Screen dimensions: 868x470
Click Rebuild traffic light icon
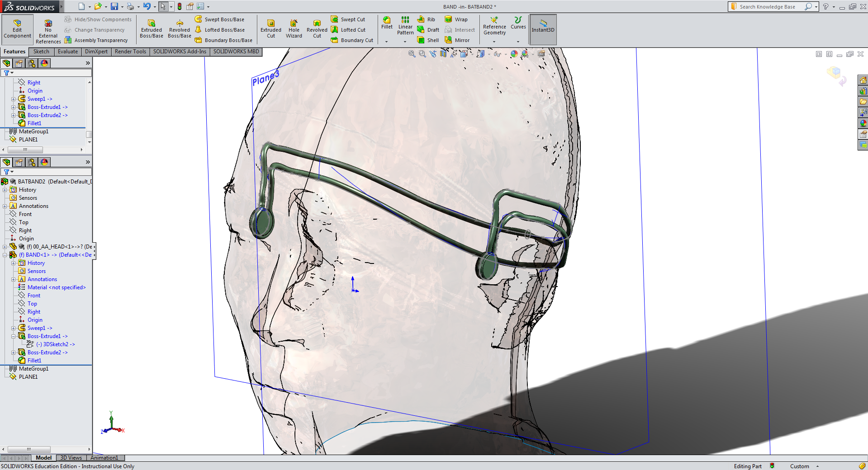[x=180, y=6]
